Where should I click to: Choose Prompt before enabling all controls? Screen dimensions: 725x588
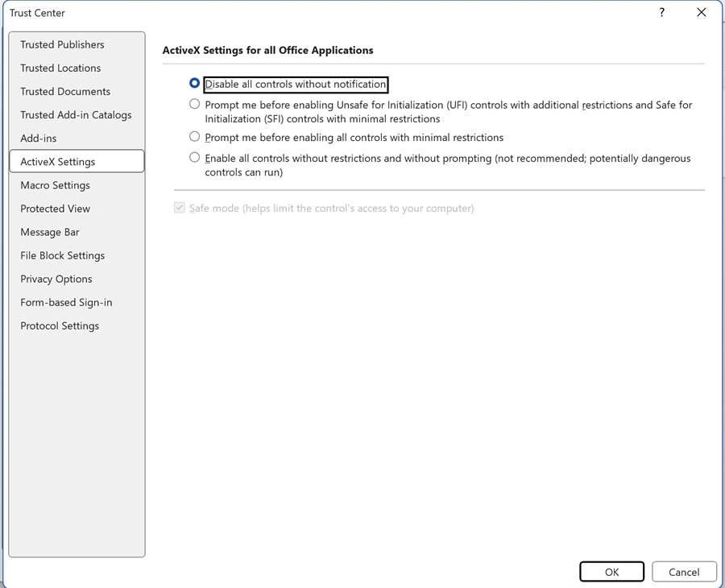click(194, 137)
